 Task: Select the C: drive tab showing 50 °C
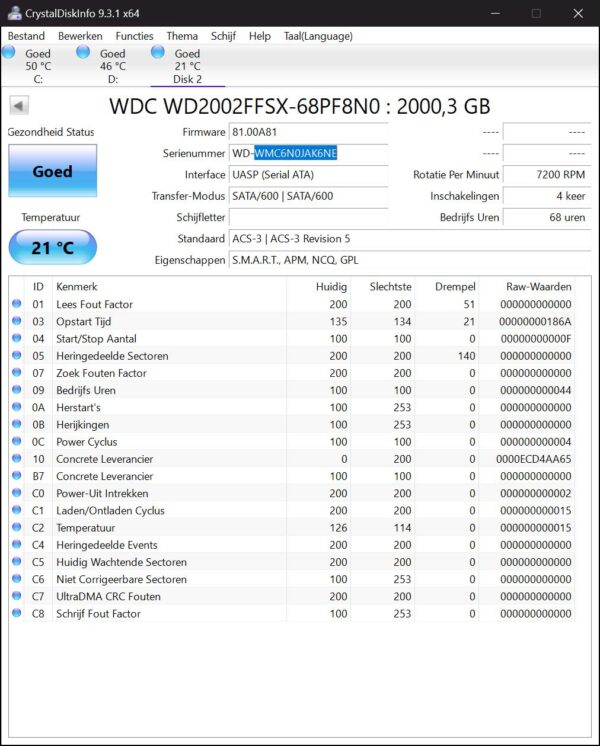pos(37,66)
